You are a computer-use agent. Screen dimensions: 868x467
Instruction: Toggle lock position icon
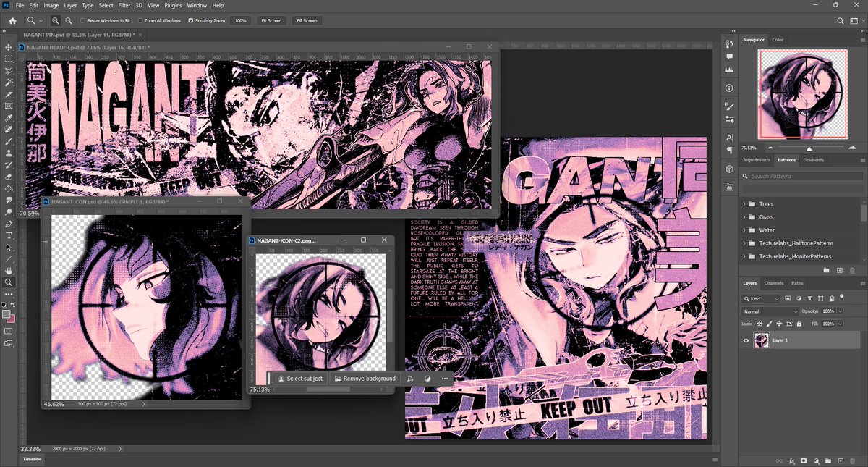[x=779, y=324]
